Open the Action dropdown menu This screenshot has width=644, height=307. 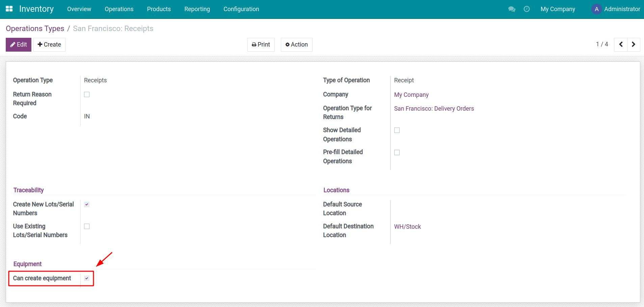296,45
